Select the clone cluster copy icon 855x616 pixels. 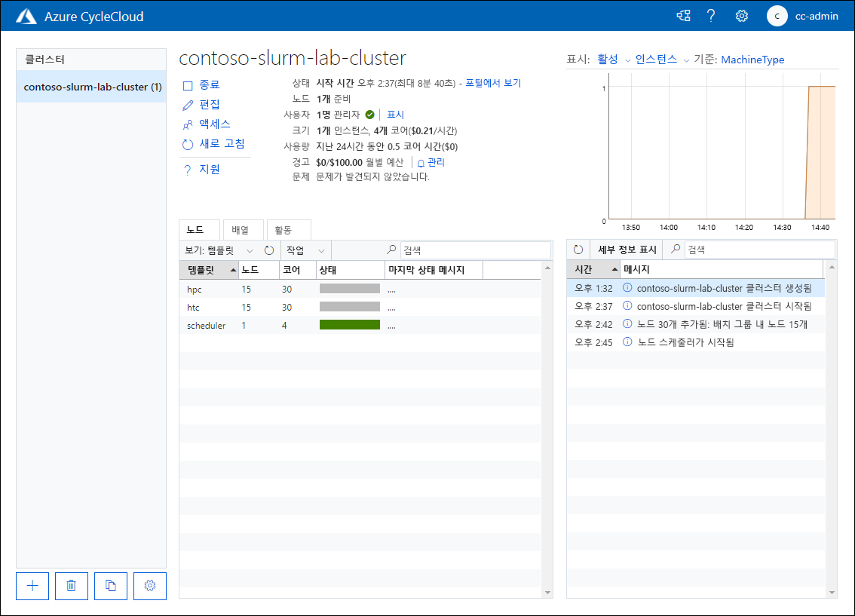[x=110, y=586]
